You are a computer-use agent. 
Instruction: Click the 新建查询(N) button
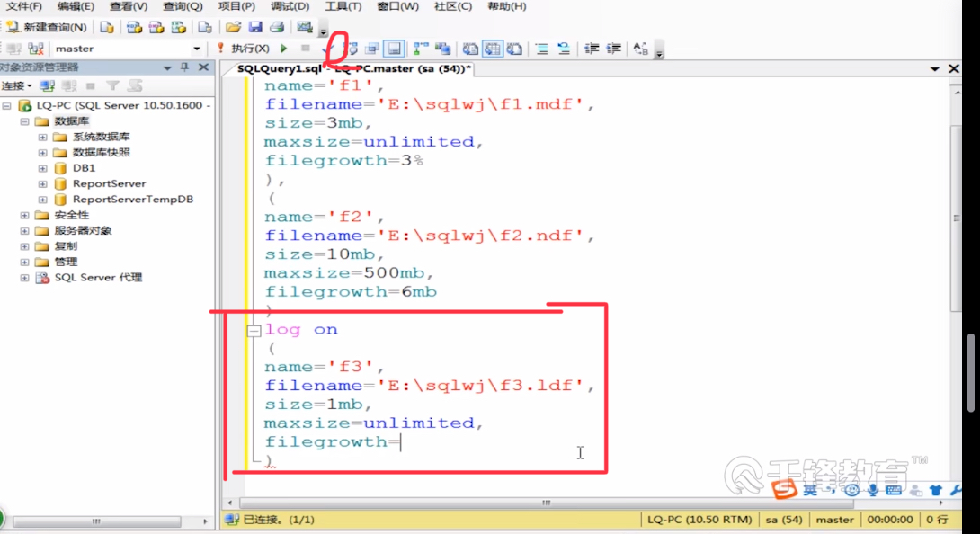pos(47,27)
